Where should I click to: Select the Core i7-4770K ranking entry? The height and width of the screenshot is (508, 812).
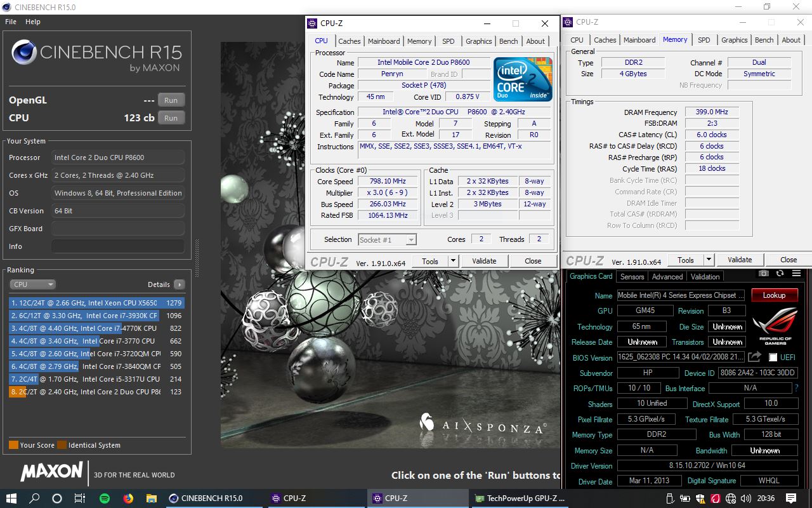coord(96,328)
